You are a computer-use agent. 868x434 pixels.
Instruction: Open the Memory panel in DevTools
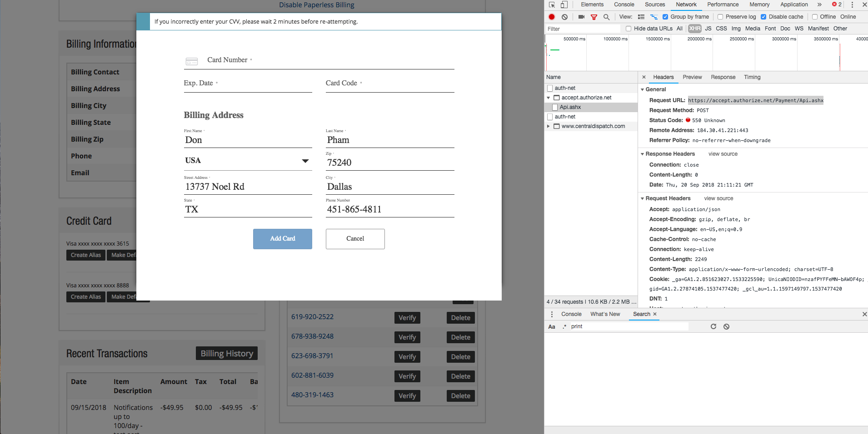(x=758, y=5)
